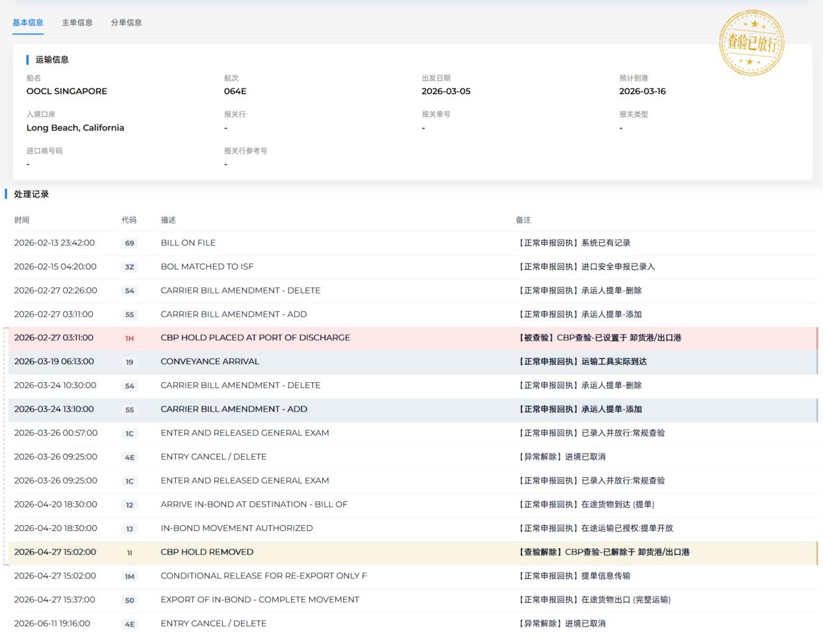The height and width of the screenshot is (644, 823).
Task: Click the 50 code badge
Action: point(129,601)
